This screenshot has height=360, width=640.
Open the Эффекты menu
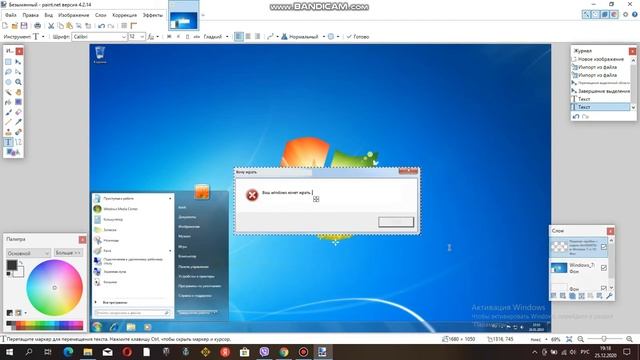click(x=153, y=15)
